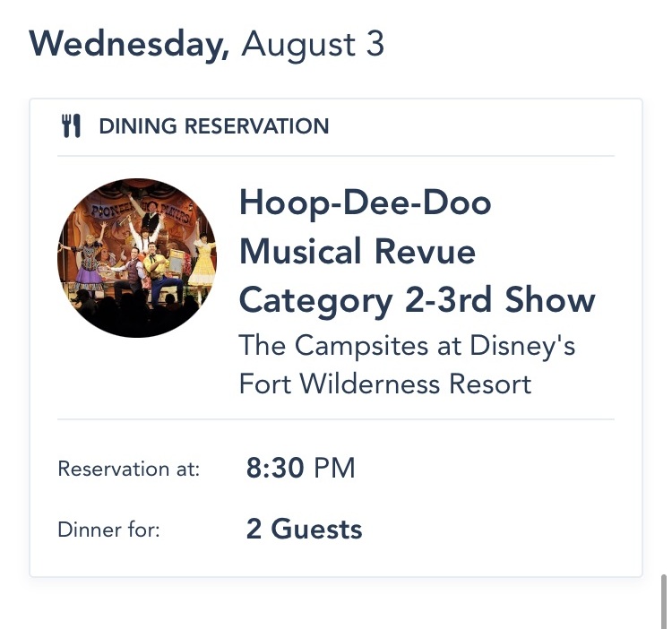
Task: Open the Hoop-Dee-Doo title line
Action: 365,203
